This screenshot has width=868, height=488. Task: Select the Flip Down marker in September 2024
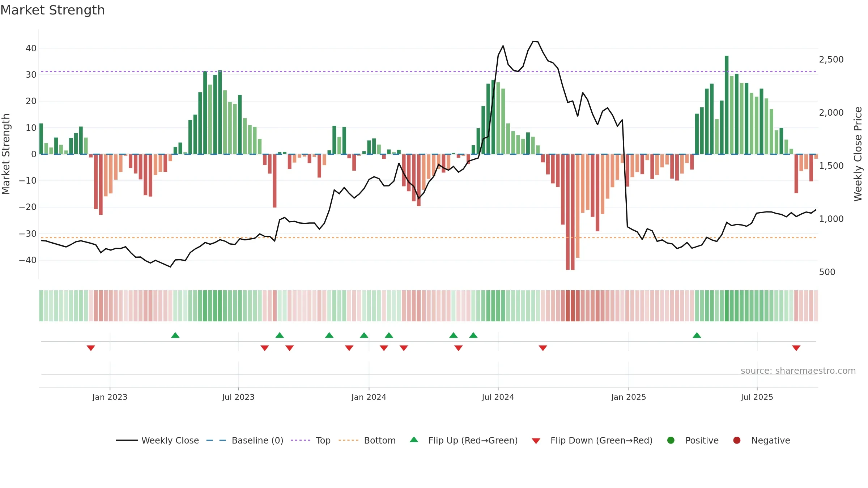tap(543, 348)
